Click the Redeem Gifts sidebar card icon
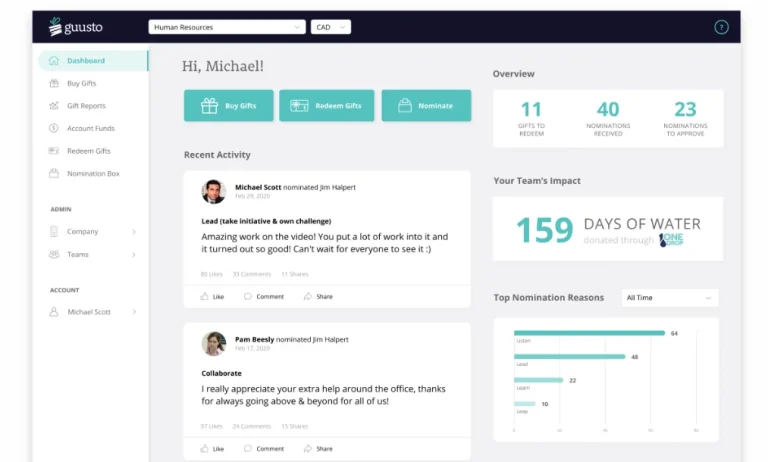The width and height of the screenshot is (768, 462). point(54,151)
